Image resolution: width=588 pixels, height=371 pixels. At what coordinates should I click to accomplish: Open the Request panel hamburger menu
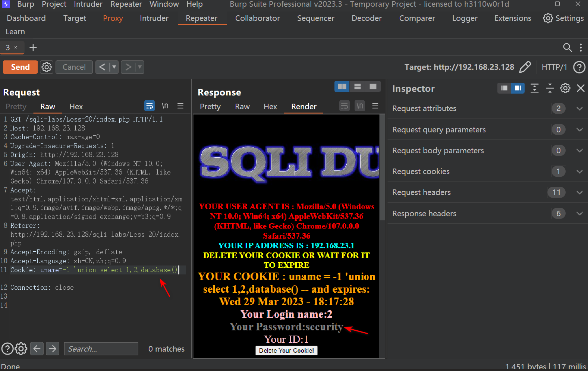tap(180, 106)
